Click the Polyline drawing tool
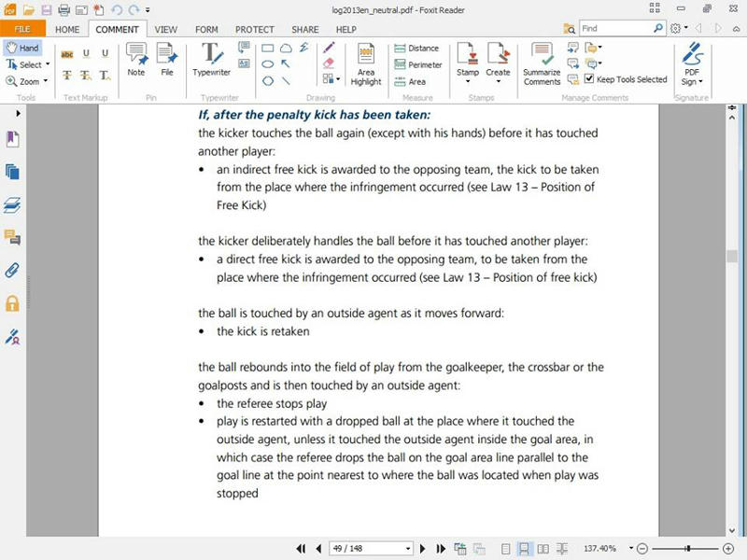This screenshot has width=747, height=560. (304, 48)
